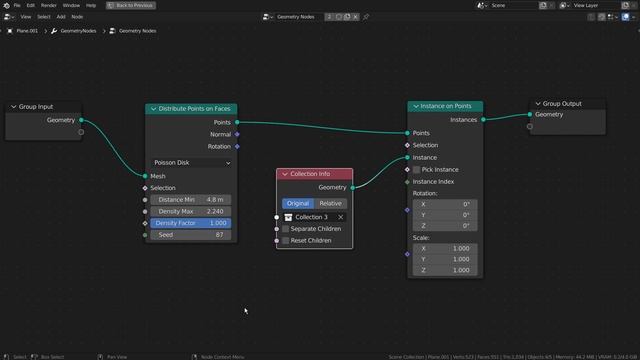
Task: Clear the Collection 3 field
Action: (x=340, y=217)
